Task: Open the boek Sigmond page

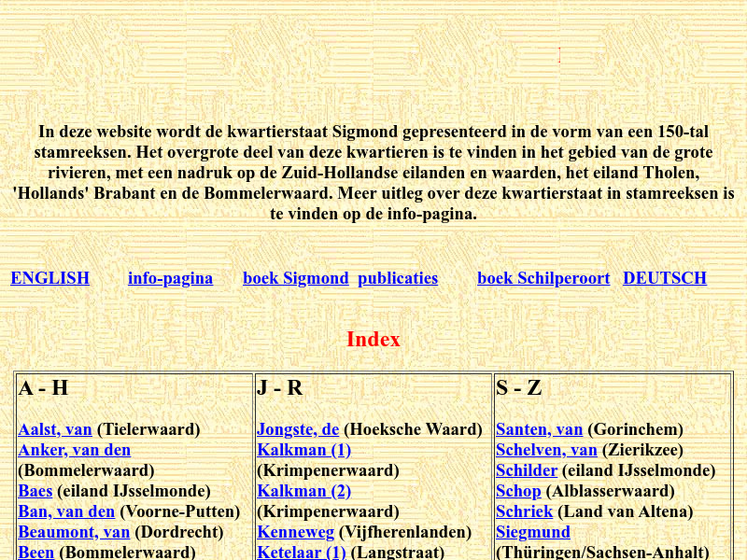Action: [x=295, y=278]
